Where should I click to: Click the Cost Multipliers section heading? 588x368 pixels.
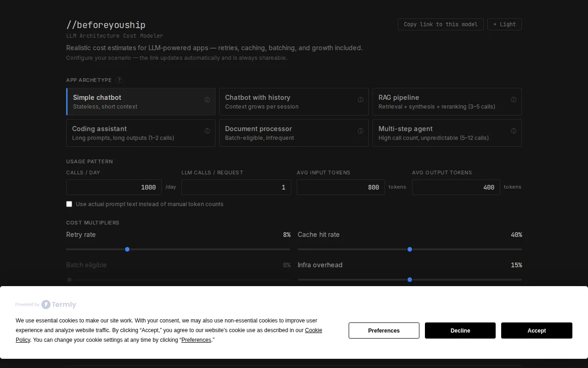coord(93,223)
